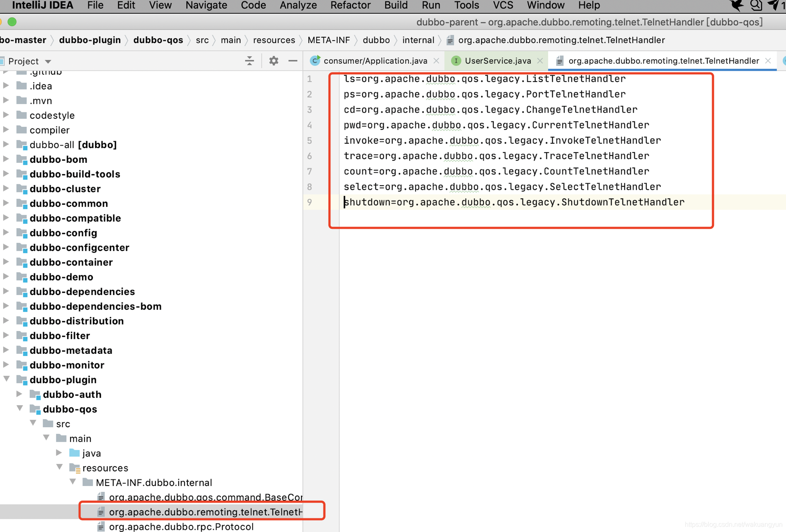Open the Tools menu
Image resolution: width=786 pixels, height=532 pixels.
tap(466, 5)
